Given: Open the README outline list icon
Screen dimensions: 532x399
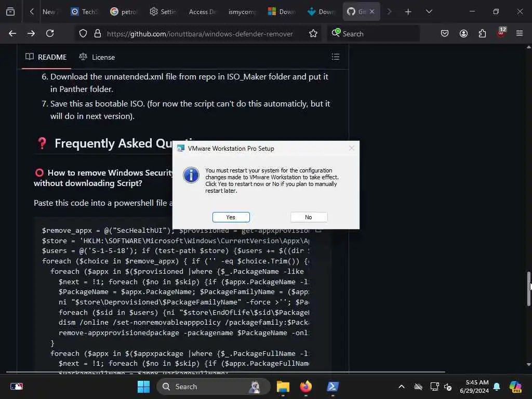Looking at the screenshot, I should click(335, 57).
